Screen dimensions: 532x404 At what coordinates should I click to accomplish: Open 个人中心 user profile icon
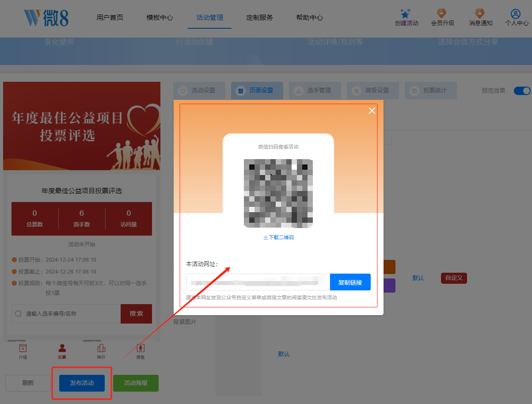[x=516, y=14]
